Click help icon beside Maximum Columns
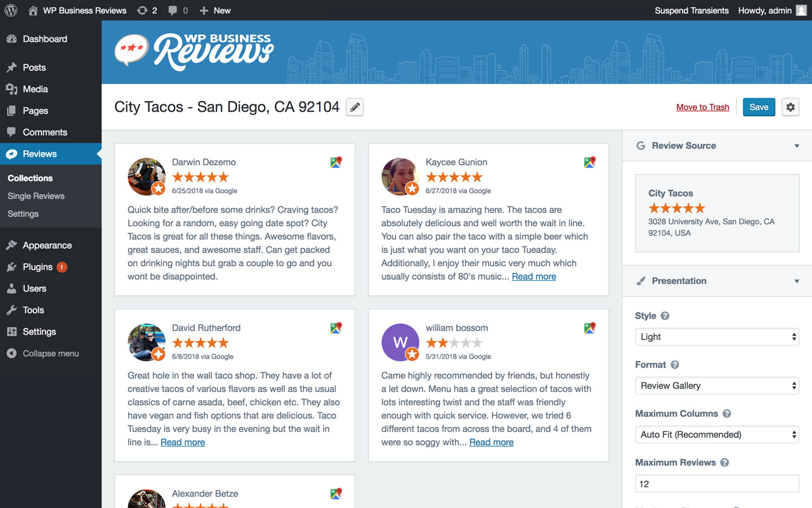 (x=727, y=413)
